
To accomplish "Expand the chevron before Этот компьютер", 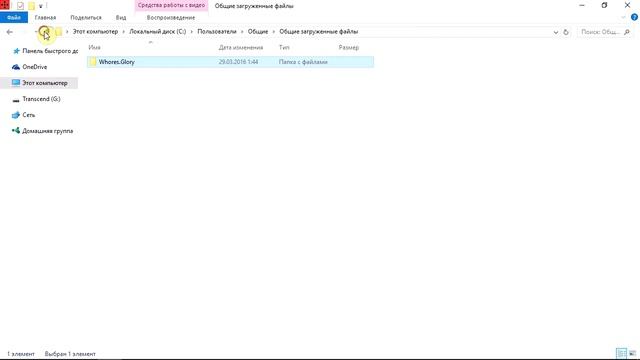I will click(67, 32).
